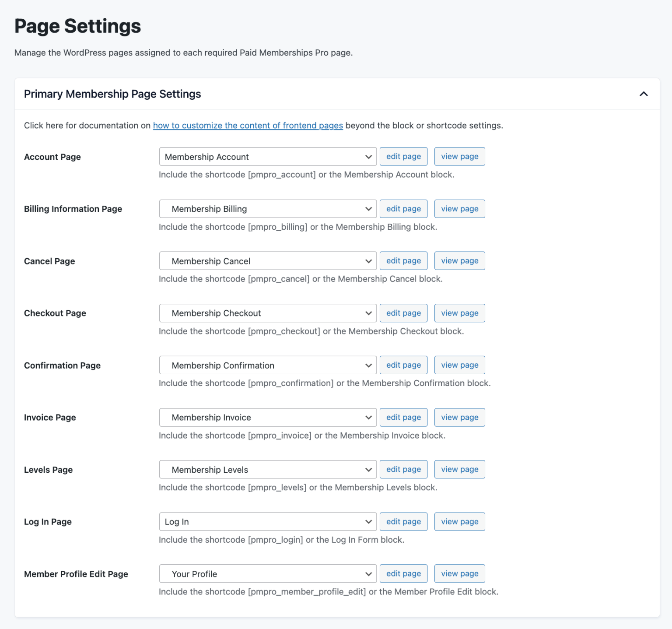Edit the Membership Account page
Screen dimensions: 672x629
pyautogui.click(x=403, y=156)
